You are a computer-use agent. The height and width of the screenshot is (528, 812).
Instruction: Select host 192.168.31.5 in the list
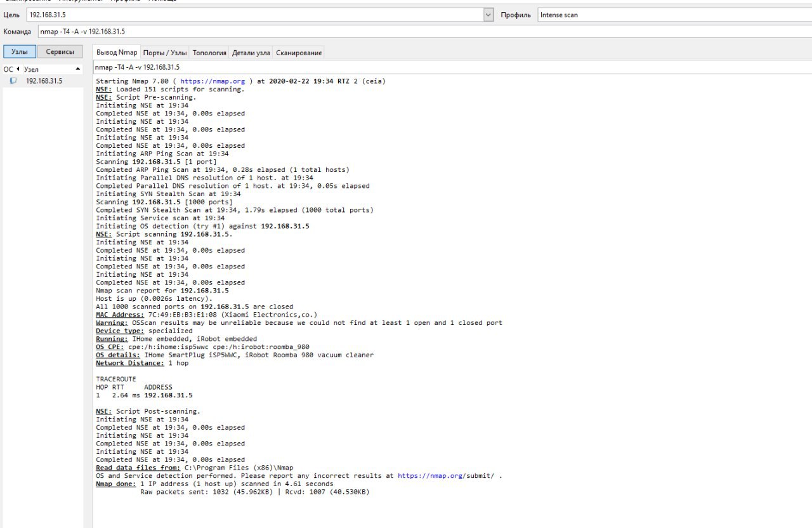coord(43,81)
